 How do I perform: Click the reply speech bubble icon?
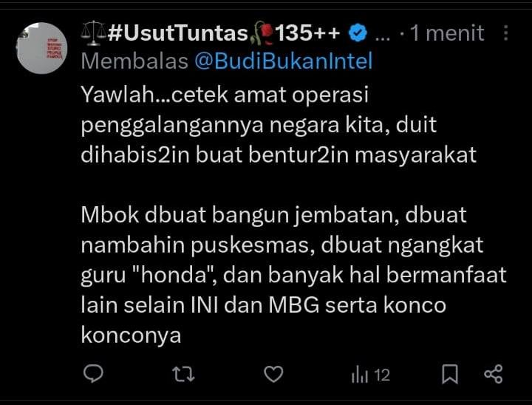pos(93,374)
